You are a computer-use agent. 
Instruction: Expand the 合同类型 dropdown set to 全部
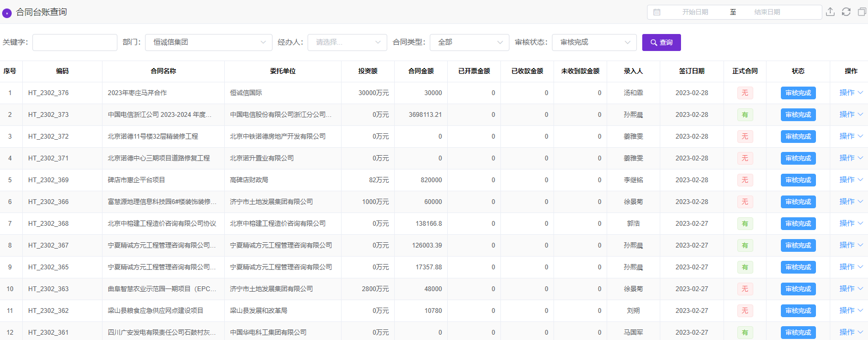point(469,42)
